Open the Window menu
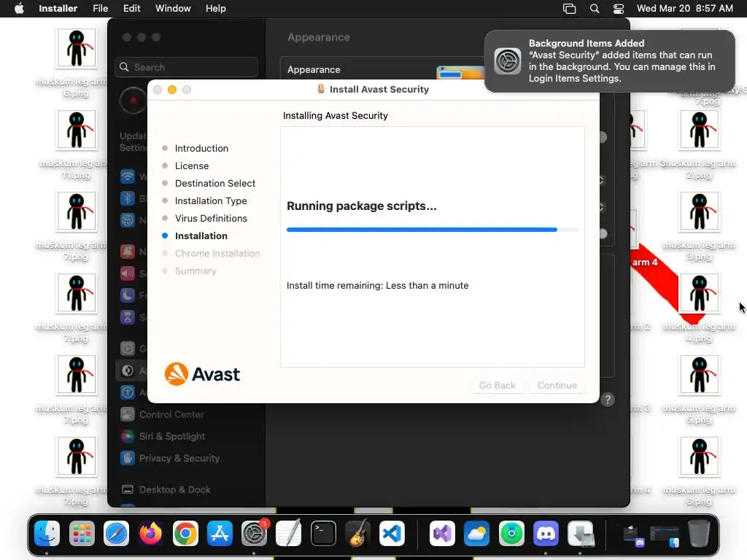747x560 pixels. 173,9
